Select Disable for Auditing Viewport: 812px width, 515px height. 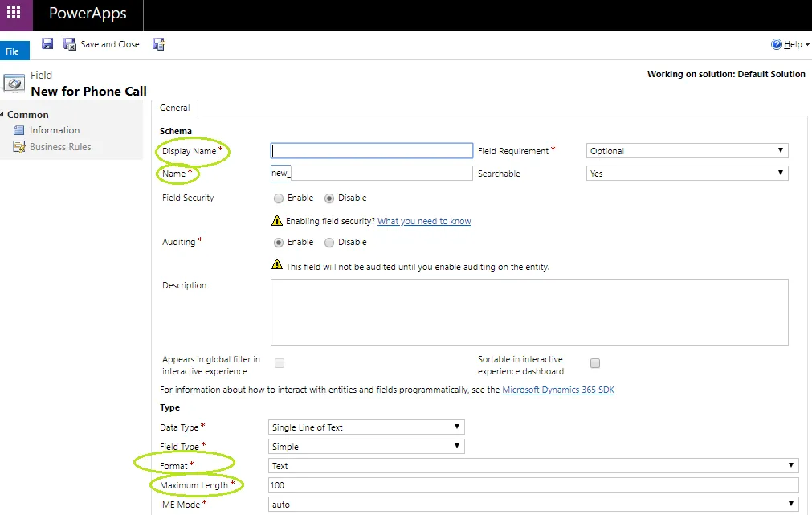329,243
